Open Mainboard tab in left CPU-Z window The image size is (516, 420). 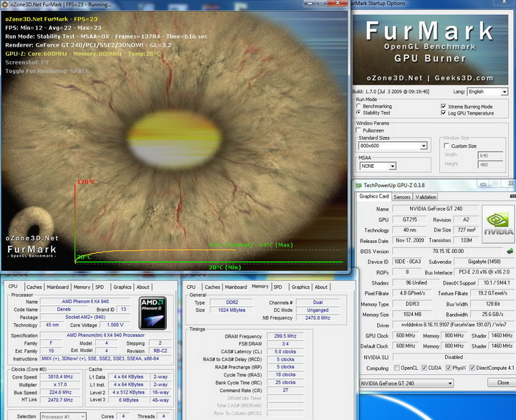click(x=57, y=287)
